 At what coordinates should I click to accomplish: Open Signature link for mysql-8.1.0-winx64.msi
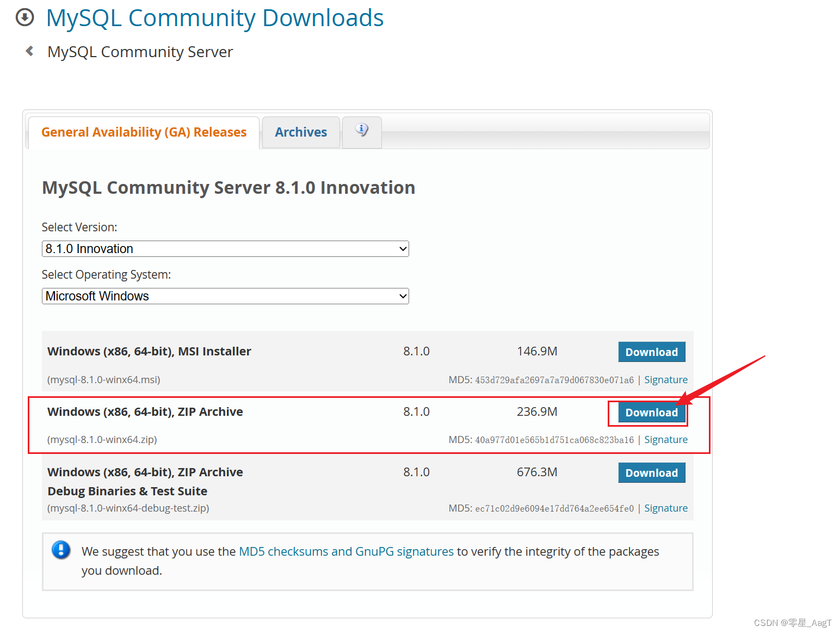[666, 379]
